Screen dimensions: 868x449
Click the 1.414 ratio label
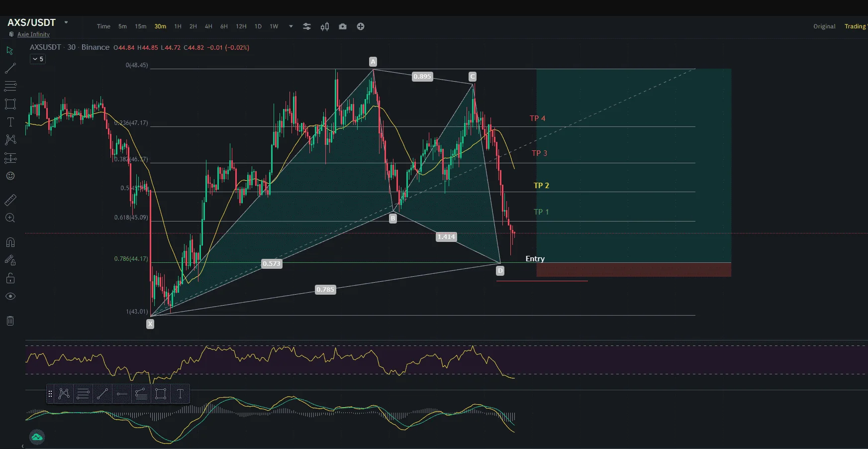446,237
